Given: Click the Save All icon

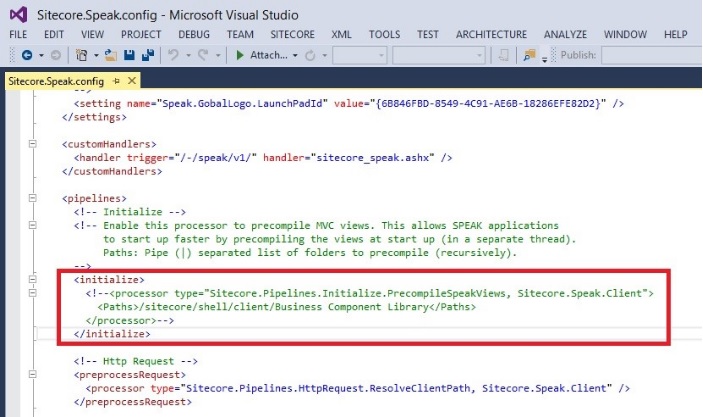Looking at the screenshot, I should (x=148, y=55).
